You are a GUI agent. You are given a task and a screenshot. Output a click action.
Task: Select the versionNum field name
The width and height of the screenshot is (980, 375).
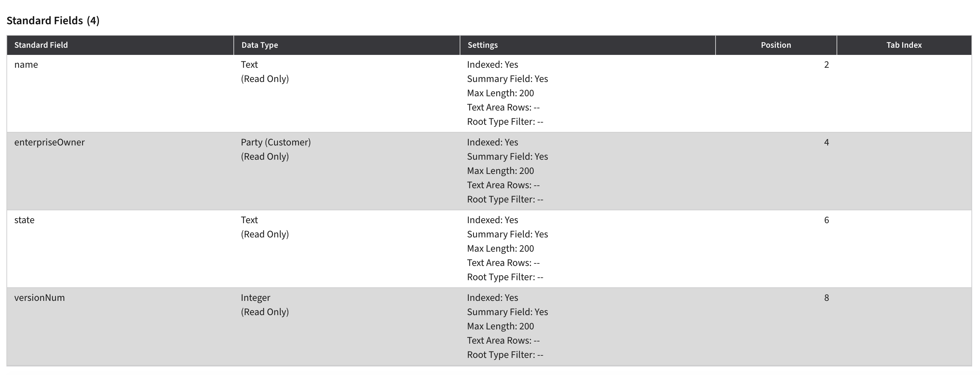pyautogui.click(x=40, y=298)
